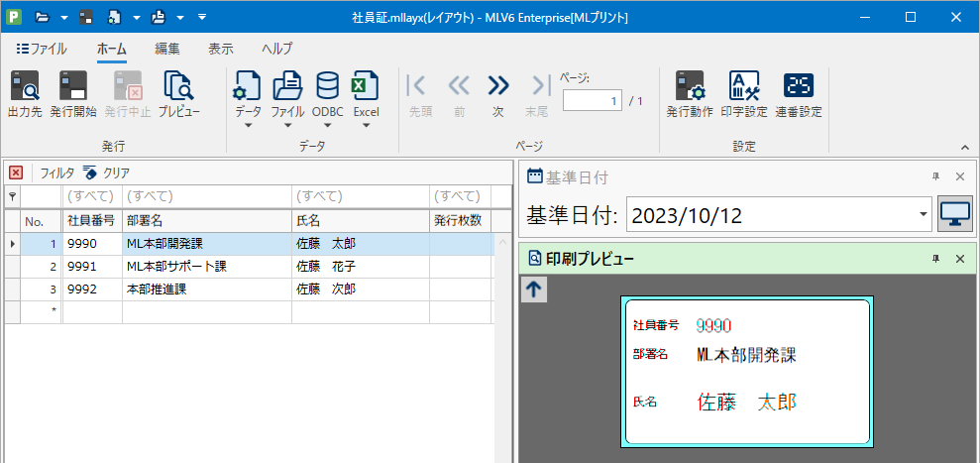
Task: Click the クリア button
Action: 107,173
